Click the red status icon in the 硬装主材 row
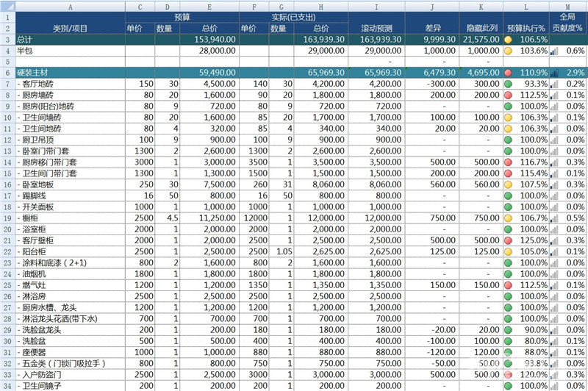 508,73
